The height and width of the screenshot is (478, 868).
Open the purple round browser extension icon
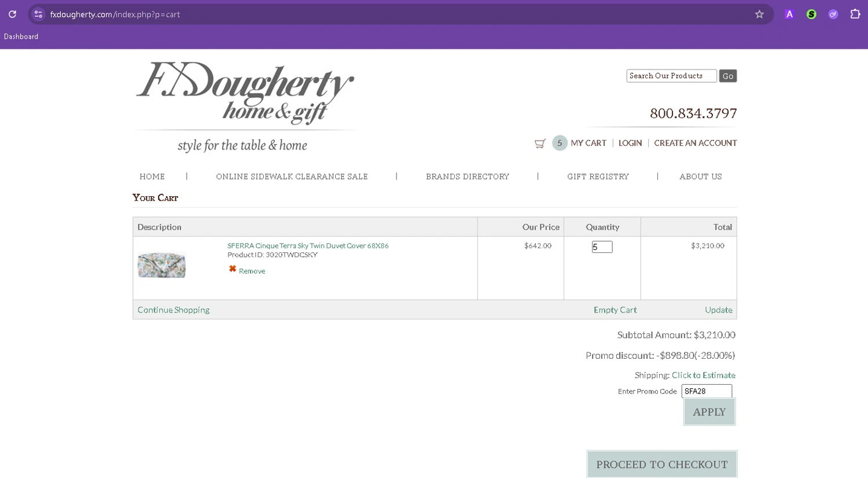click(x=833, y=14)
